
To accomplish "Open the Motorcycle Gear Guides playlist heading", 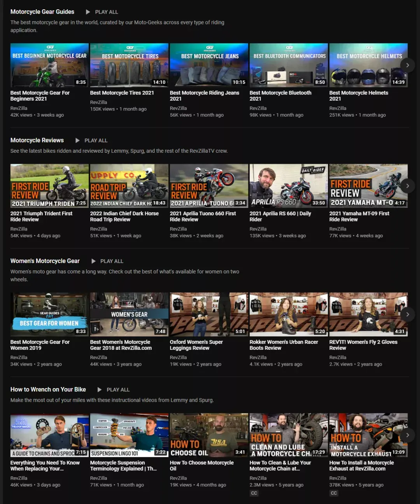I will 42,12.
